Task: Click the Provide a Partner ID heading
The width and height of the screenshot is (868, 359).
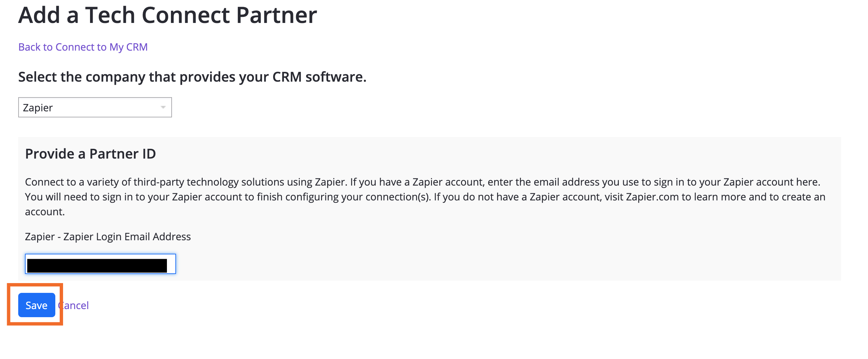Action: click(90, 154)
